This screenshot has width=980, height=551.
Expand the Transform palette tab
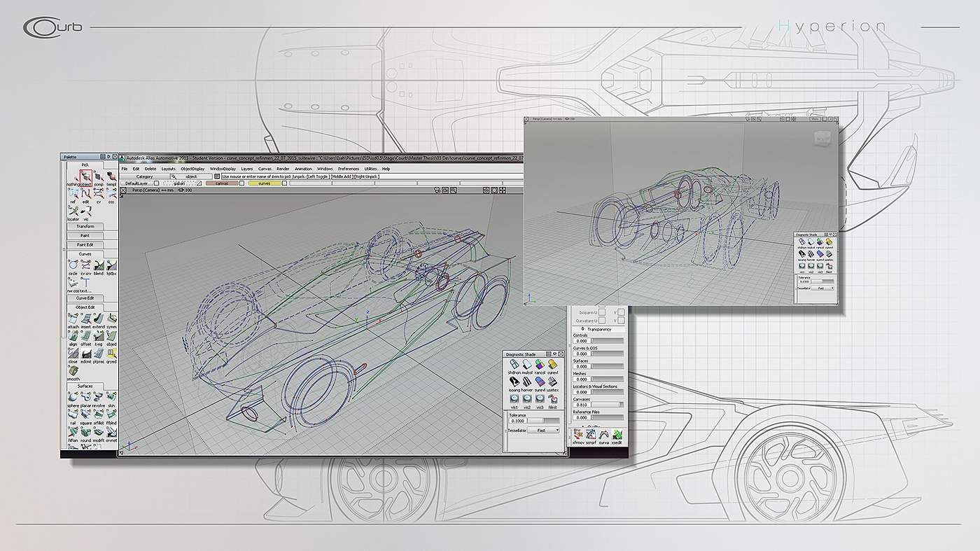tap(85, 226)
